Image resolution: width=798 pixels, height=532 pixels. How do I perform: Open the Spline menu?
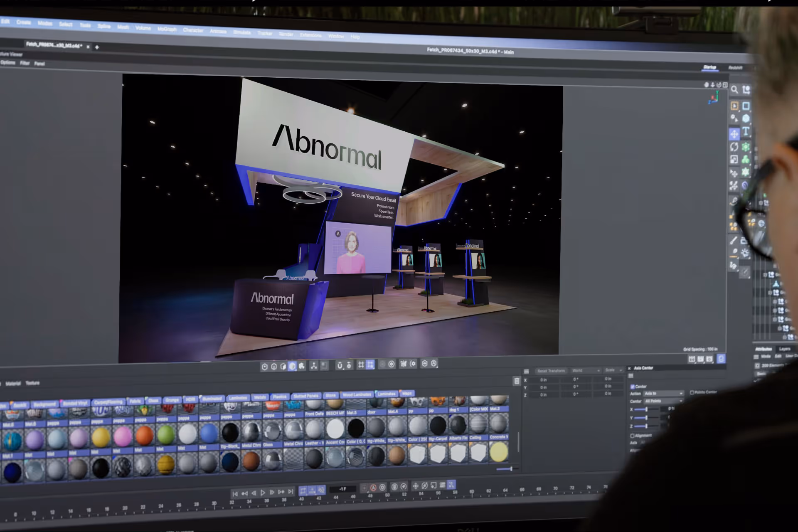[104, 26]
